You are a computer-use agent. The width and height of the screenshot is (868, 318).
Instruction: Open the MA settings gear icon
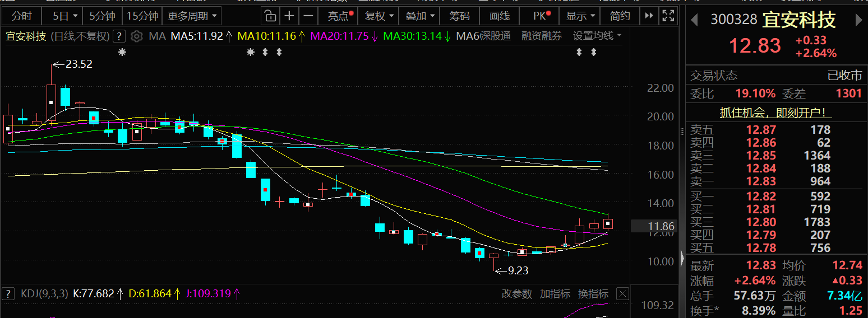[x=136, y=37]
